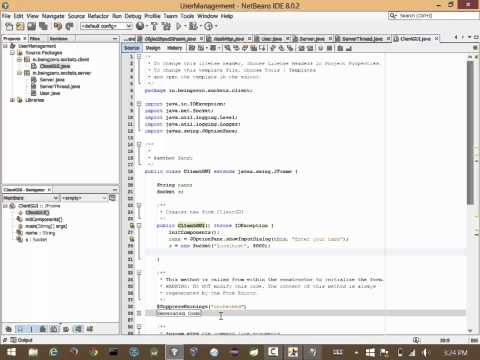The width and height of the screenshot is (480, 360).
Task: Switch to the Services panel tab
Action: 59,39
